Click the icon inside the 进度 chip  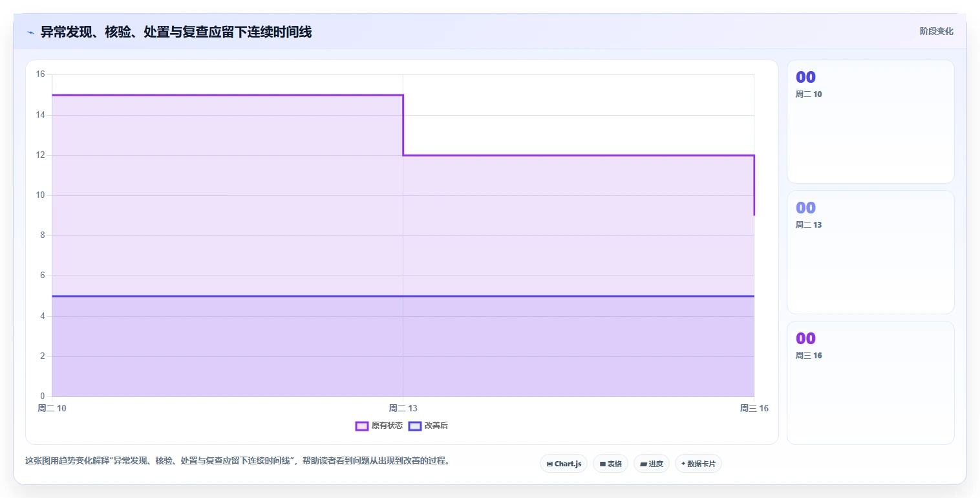[643, 464]
